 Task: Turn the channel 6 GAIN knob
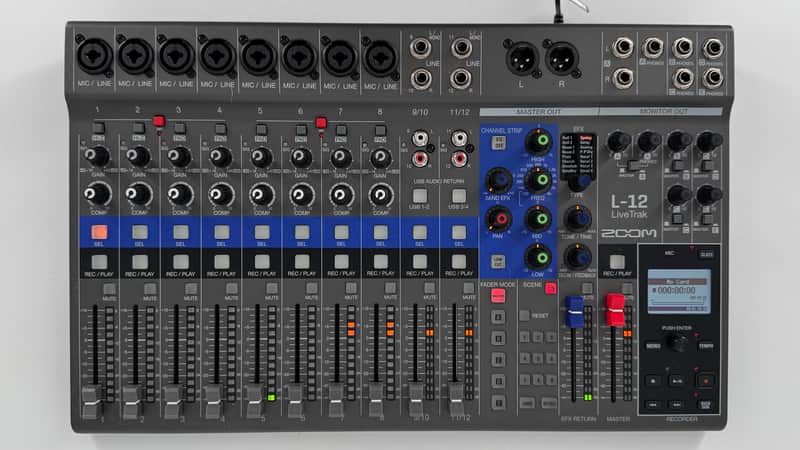click(301, 157)
